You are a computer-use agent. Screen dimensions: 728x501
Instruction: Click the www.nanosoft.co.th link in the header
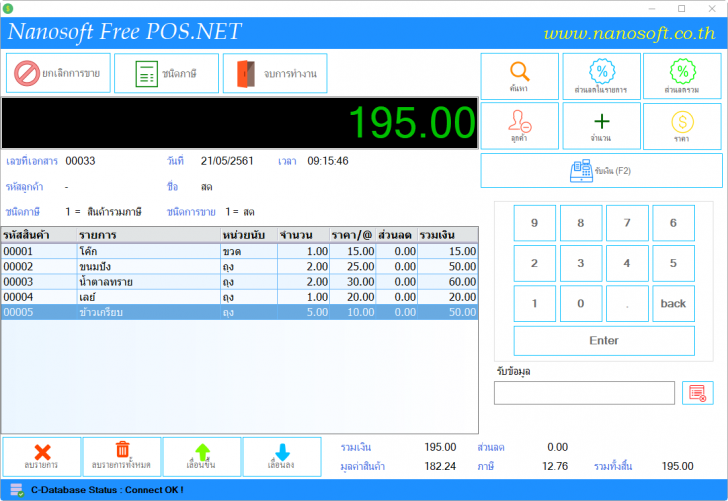[629, 33]
